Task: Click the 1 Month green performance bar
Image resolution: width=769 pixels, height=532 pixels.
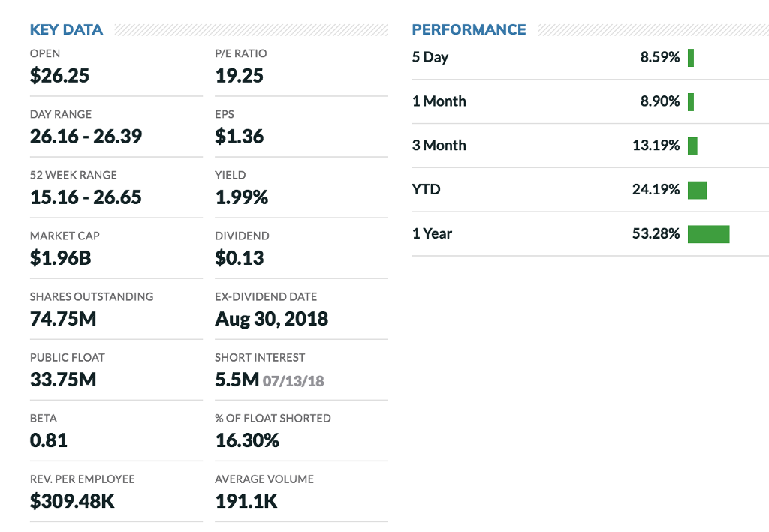Action: tap(691, 102)
